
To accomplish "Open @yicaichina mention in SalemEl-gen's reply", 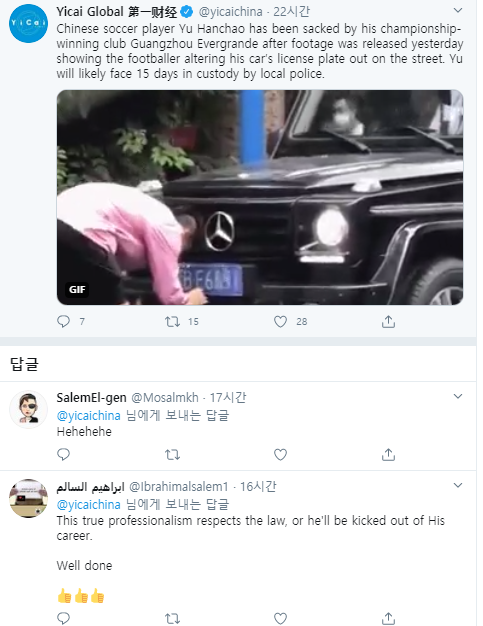I will click(89, 416).
